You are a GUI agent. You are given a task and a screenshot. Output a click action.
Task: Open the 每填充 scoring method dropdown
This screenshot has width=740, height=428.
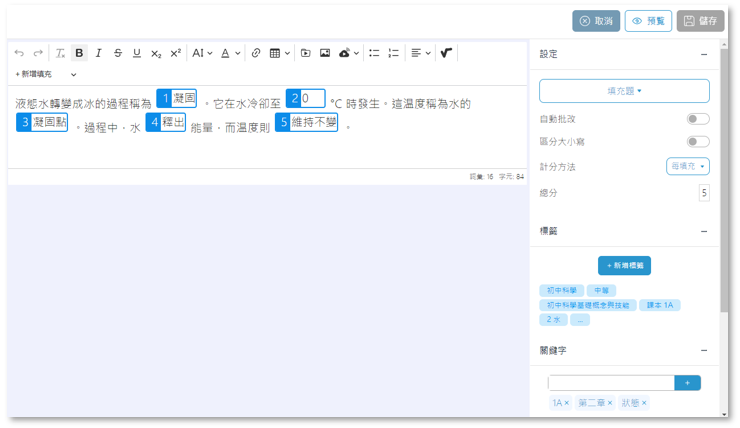[687, 166]
